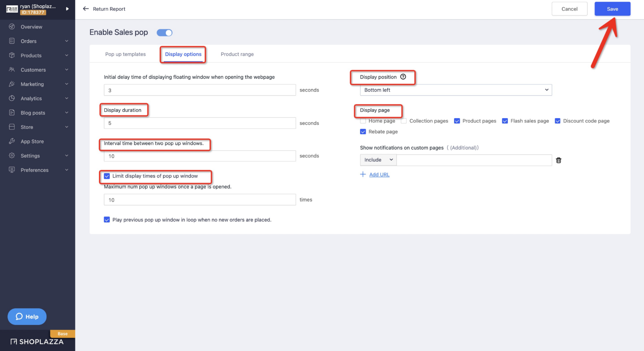
Task: Click the back arrow beside Return Report
Action: coord(86,9)
